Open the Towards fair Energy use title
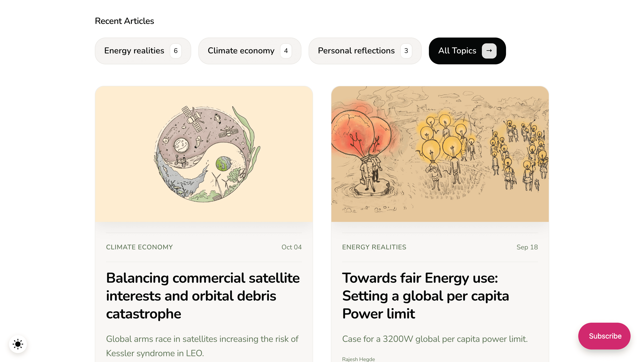Viewport: 644px width, 362px height. pyautogui.click(x=425, y=296)
